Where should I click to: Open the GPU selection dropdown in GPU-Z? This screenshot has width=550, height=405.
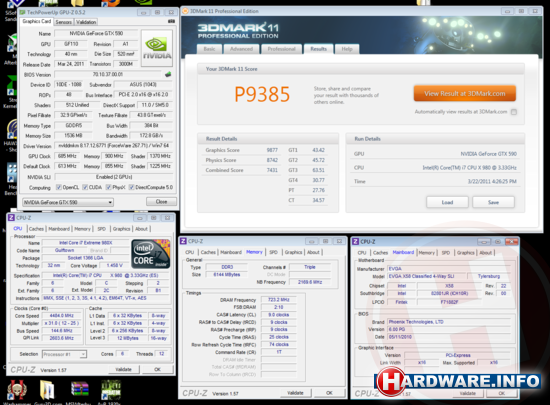tap(68, 202)
